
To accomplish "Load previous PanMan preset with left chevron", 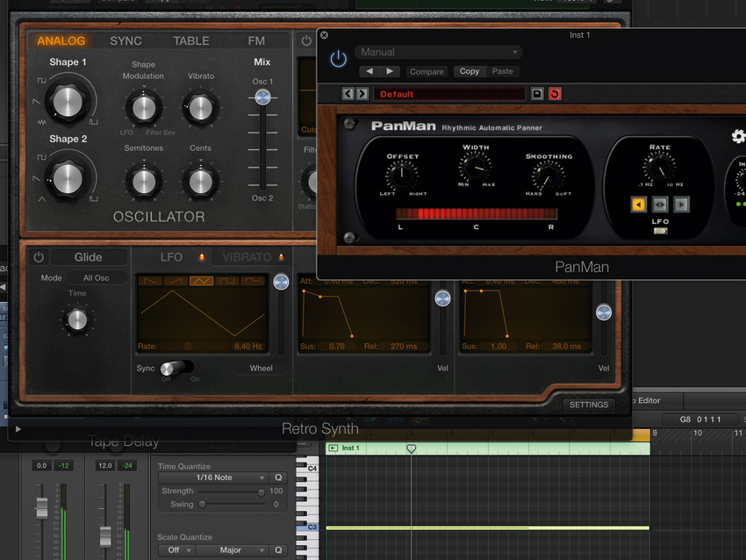I will (x=348, y=94).
